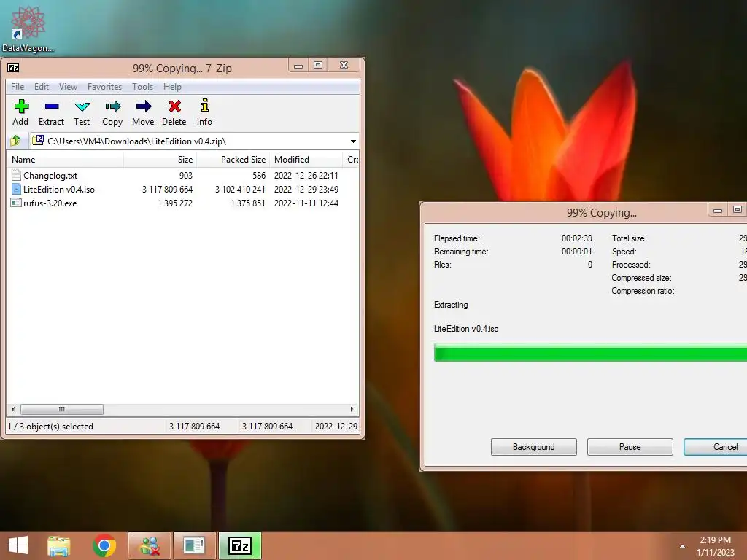This screenshot has width=747, height=560.
Task: Open the File menu
Action: click(18, 87)
